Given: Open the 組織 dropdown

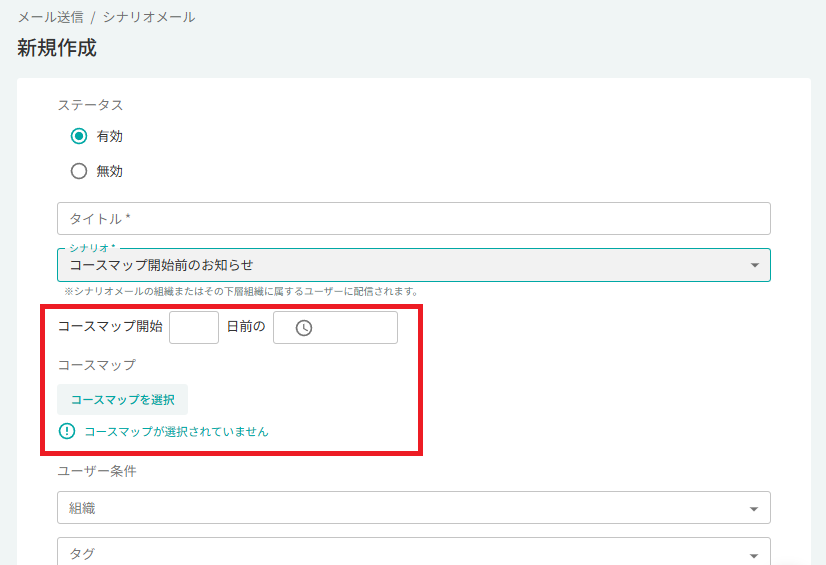Looking at the screenshot, I should (414, 508).
